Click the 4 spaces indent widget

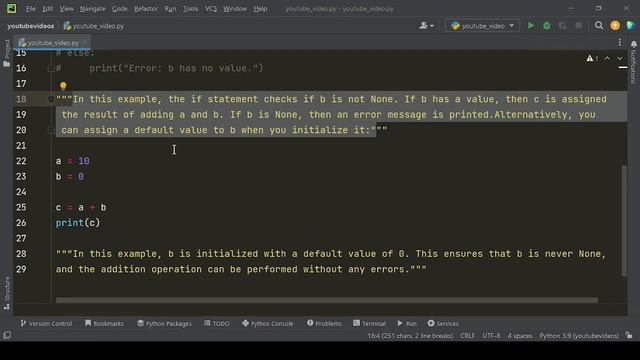(x=520, y=336)
